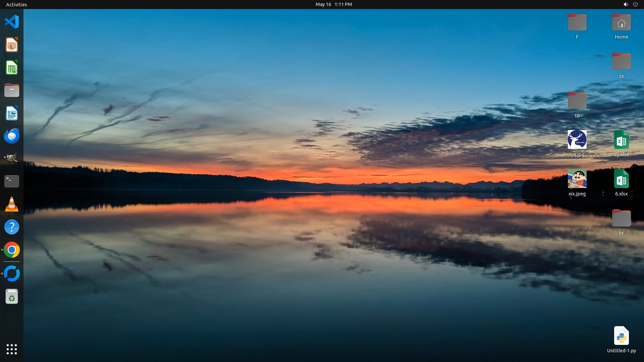
Task: Expand the system menu via the power icon
Action: coord(635,4)
